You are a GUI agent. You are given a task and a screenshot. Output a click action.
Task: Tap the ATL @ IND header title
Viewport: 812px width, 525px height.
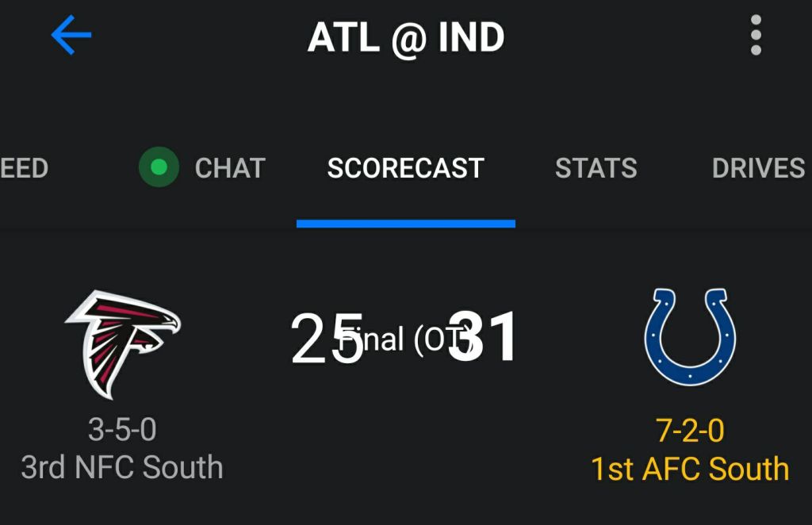point(406,37)
